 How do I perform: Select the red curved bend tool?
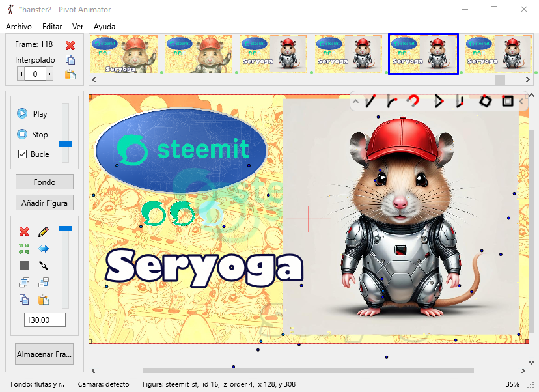[413, 101]
